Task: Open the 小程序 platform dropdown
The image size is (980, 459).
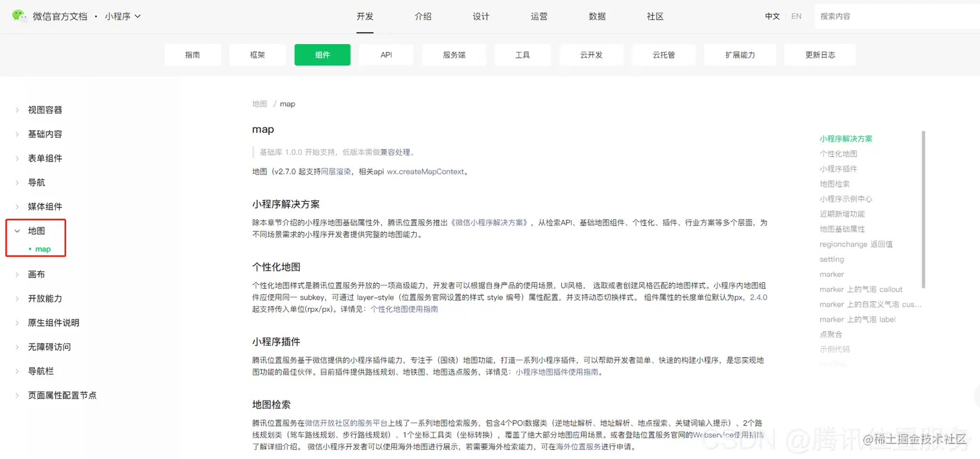Action: (x=122, y=16)
